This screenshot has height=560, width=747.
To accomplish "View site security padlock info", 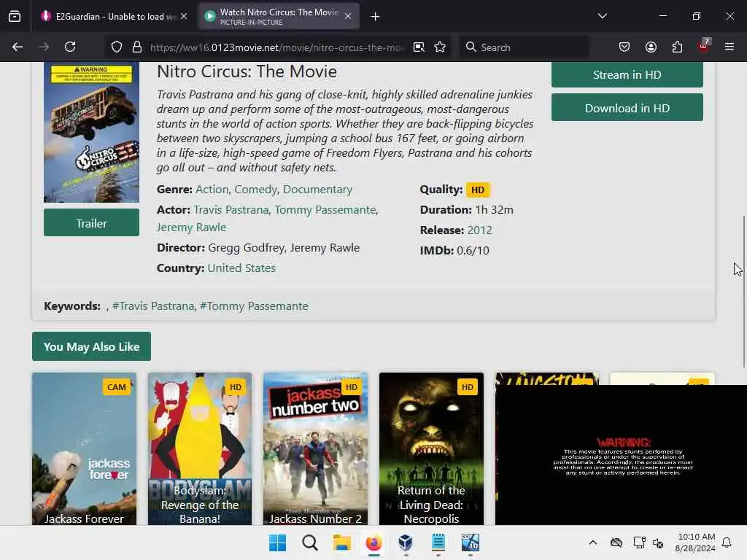I will click(x=137, y=47).
